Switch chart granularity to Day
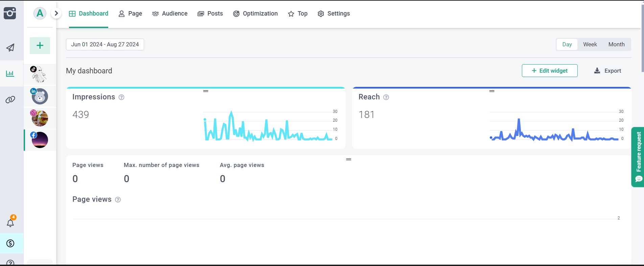644x266 pixels. tap(567, 44)
